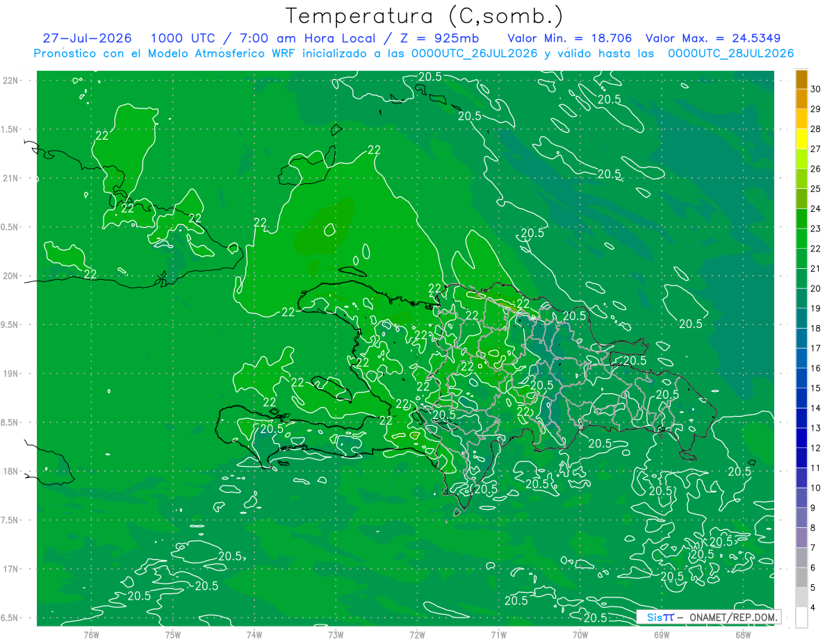This screenshot has width=834, height=644.
Task: Click the '13' label on the color scale
Action: coord(816,428)
